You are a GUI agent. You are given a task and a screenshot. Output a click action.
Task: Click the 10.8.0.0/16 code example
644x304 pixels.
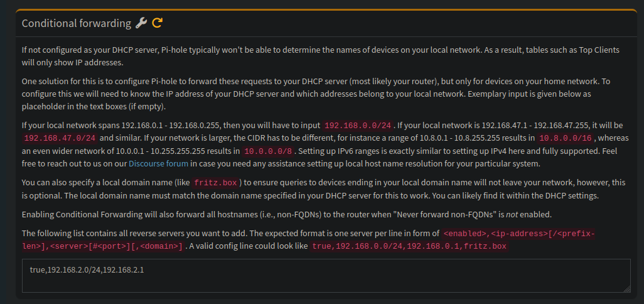click(x=566, y=138)
